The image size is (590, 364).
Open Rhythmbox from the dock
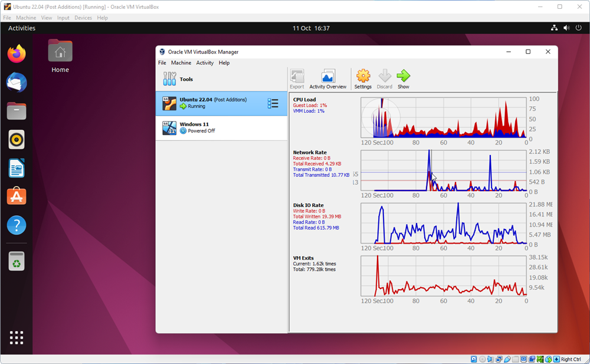pyautogui.click(x=17, y=139)
